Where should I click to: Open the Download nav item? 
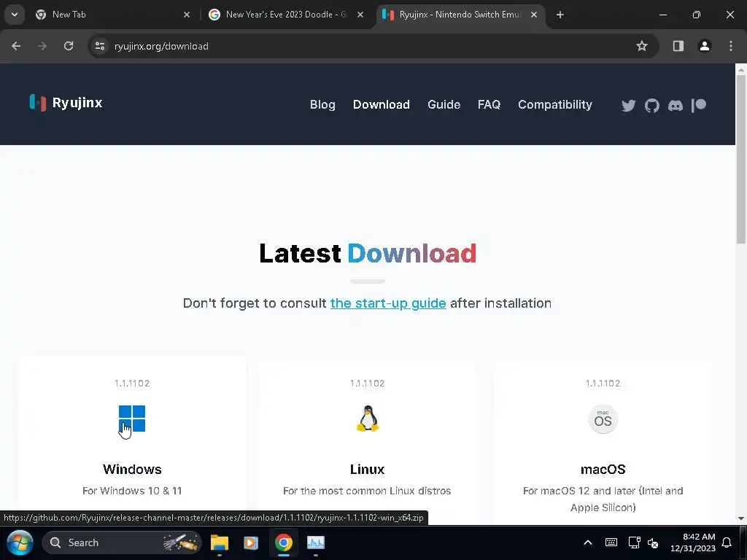click(381, 105)
